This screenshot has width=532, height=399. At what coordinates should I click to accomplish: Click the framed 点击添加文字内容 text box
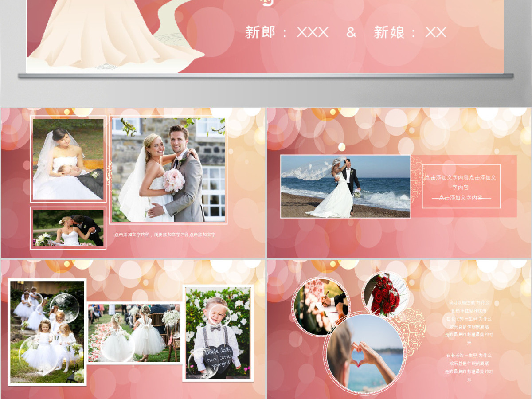(461, 186)
